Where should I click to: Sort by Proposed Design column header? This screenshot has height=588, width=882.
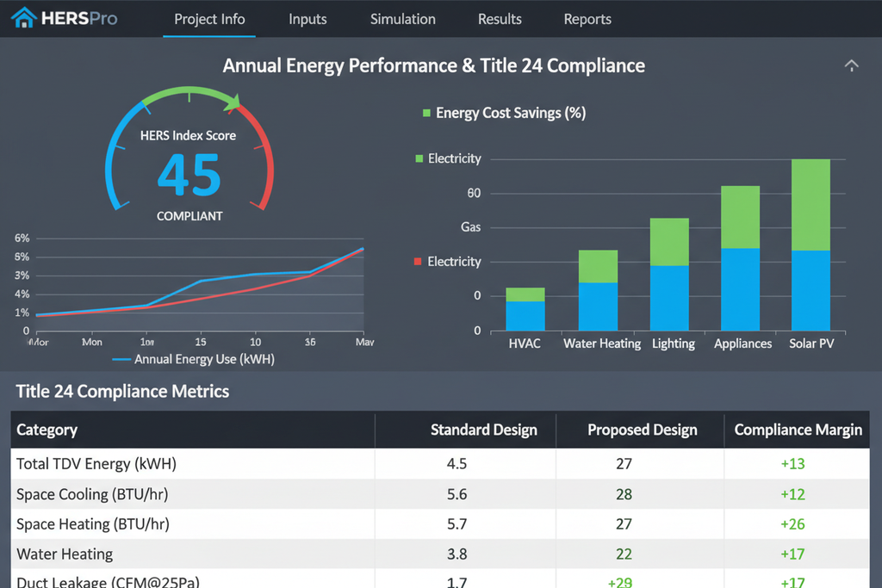click(642, 430)
